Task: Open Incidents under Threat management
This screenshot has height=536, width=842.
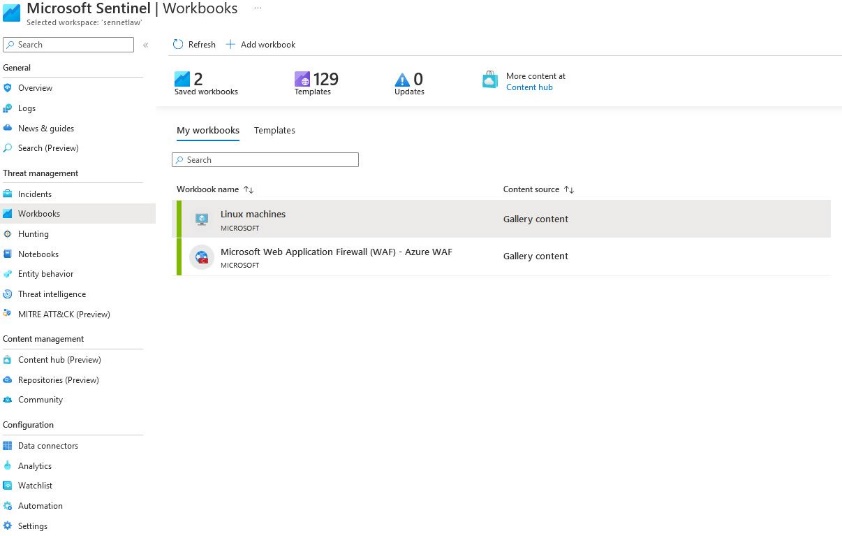Action: click(x=34, y=194)
